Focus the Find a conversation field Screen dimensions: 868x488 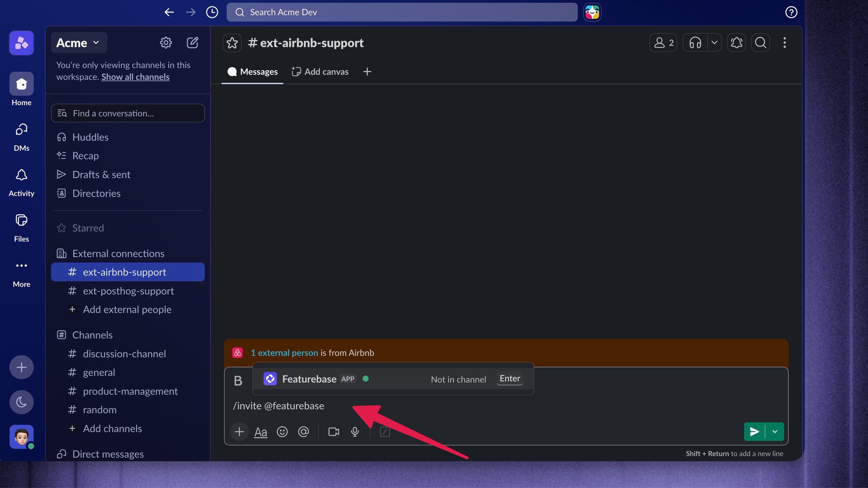[x=128, y=113]
